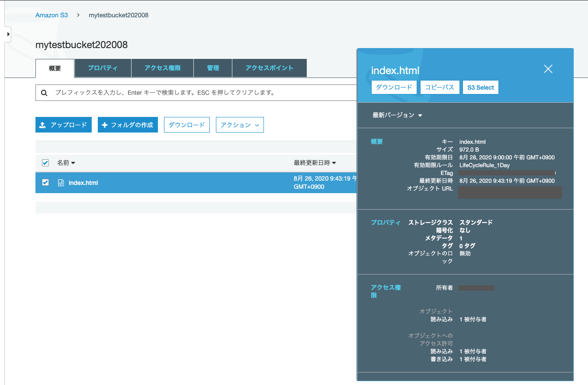Switch to the アクセスポイント tab
This screenshot has width=588, height=385.
tap(269, 68)
